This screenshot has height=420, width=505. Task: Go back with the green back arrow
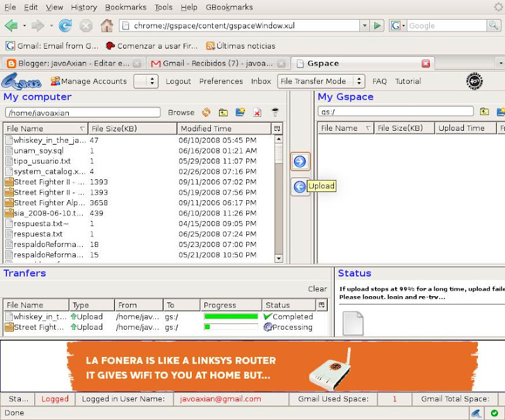[x=11, y=25]
